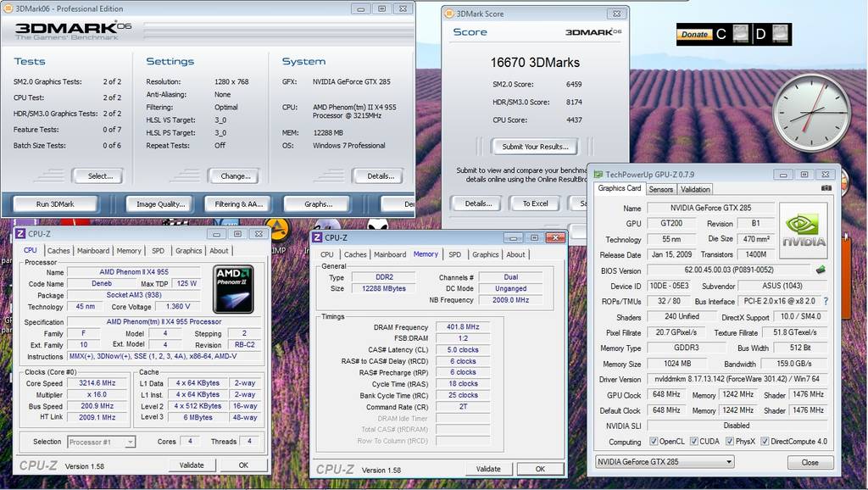Minimize the GPU-Z window
Screen dimensions: 868x490
coord(782,175)
